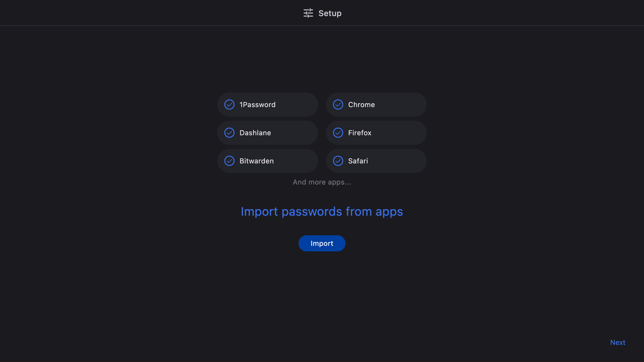Viewport: 644px width, 362px height.
Task: Select the 1Password label text
Action: pos(257,105)
